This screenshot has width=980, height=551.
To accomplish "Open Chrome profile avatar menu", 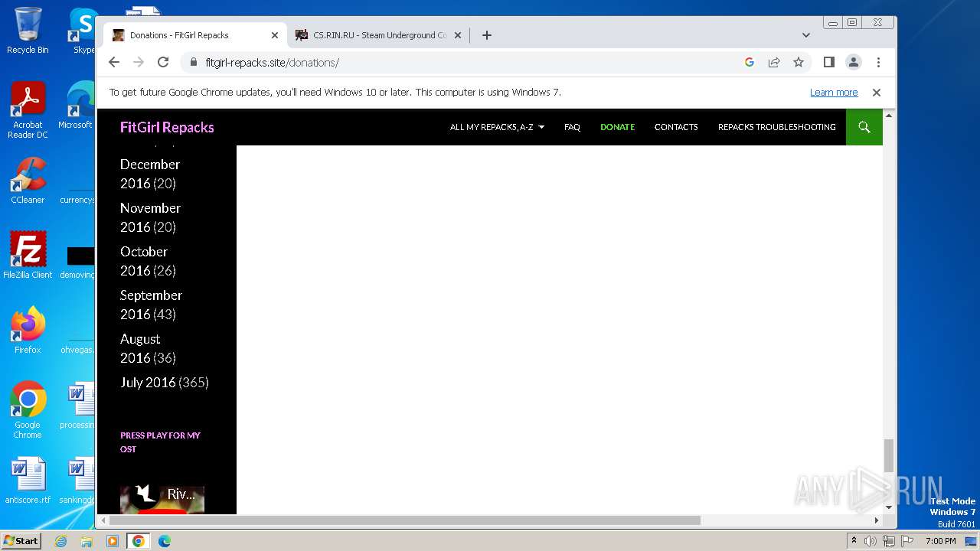I will click(854, 62).
